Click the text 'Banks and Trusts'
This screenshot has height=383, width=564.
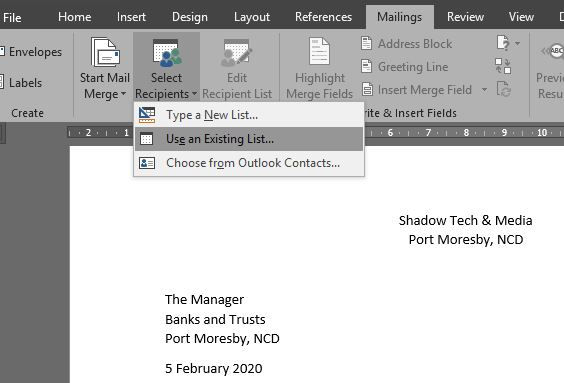215,319
